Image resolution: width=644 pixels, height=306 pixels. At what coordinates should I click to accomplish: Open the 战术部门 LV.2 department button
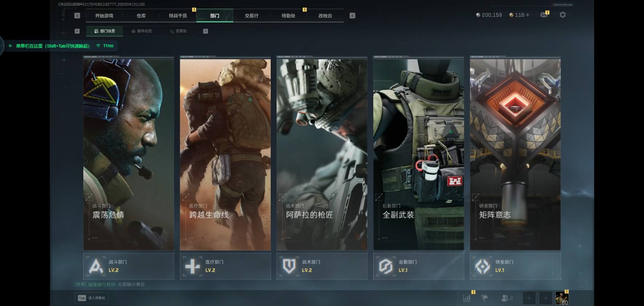click(x=322, y=266)
